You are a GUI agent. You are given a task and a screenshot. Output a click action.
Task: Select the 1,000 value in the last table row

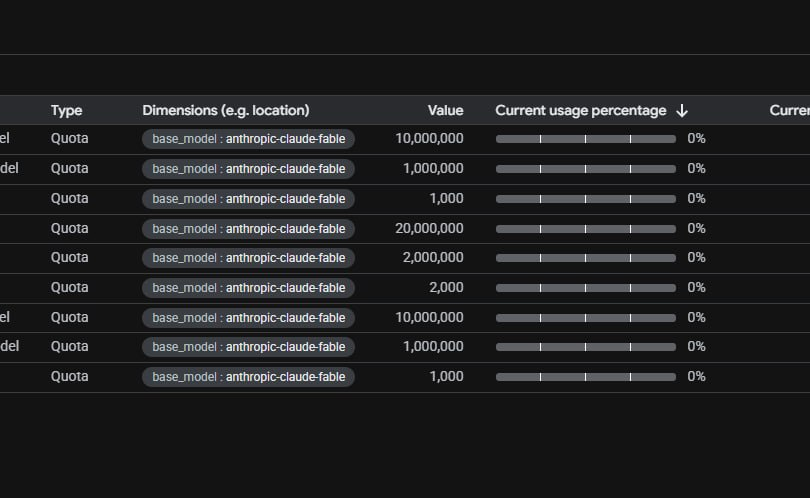446,376
